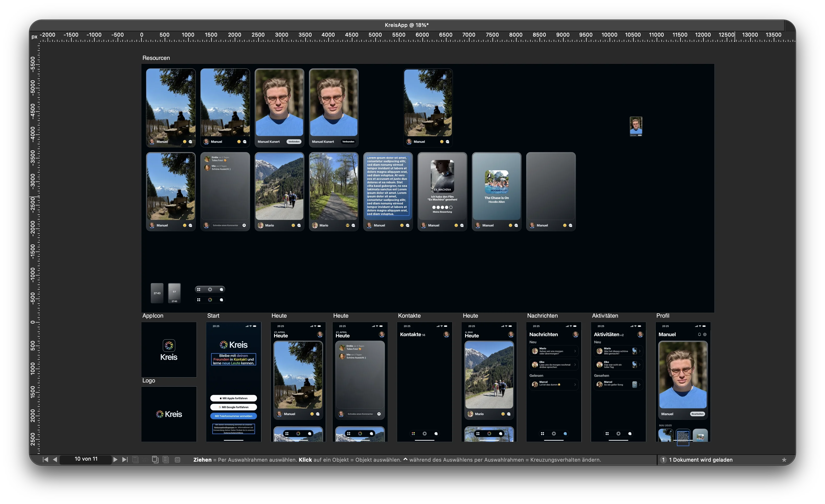The image size is (825, 504).
Task: Click the 'Mit Google fortfahren' button
Action: point(234,407)
